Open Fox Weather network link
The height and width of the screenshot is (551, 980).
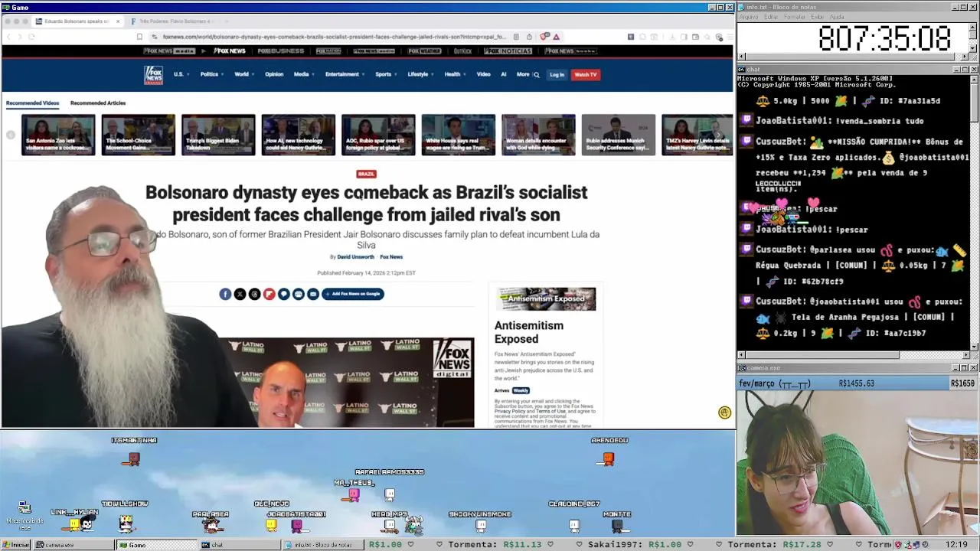coord(424,51)
